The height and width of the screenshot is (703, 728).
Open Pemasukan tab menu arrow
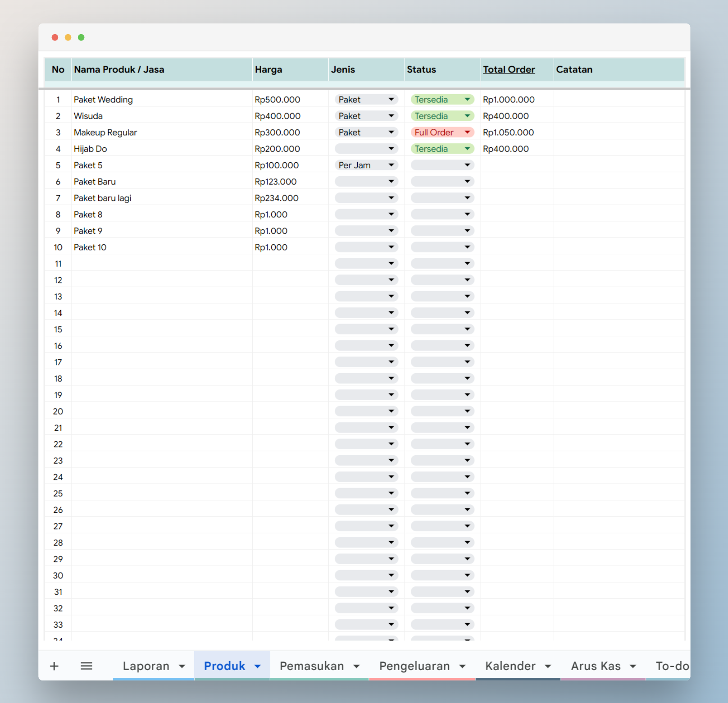tap(356, 666)
